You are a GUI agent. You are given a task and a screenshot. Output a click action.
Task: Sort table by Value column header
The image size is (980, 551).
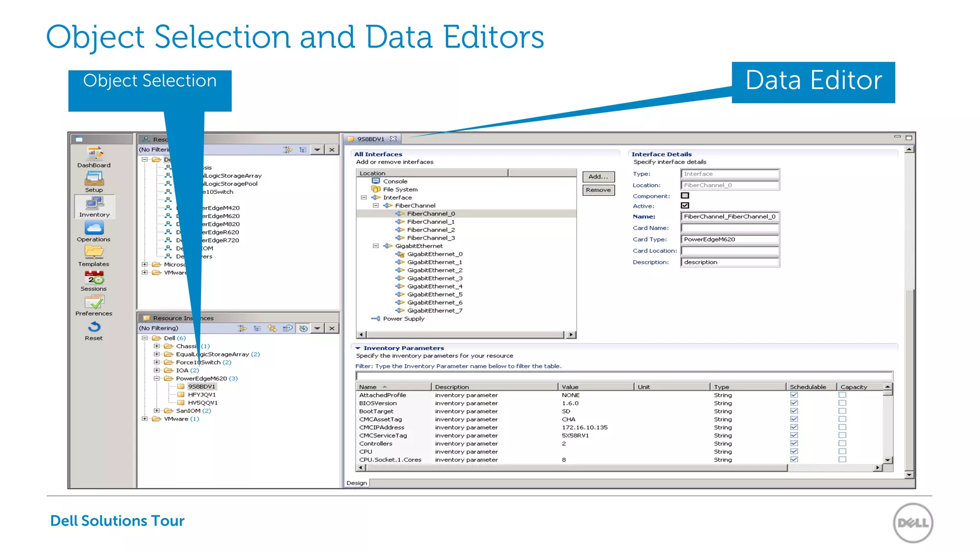click(x=596, y=387)
